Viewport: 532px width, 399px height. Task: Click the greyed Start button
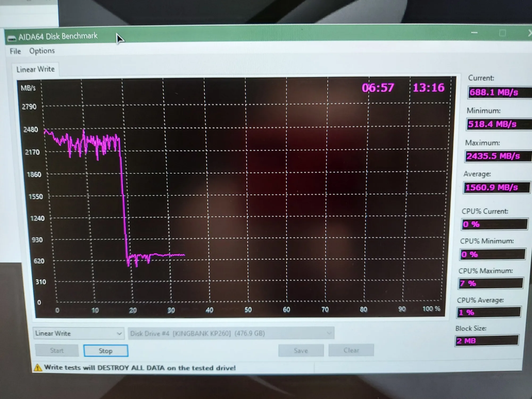tap(57, 351)
